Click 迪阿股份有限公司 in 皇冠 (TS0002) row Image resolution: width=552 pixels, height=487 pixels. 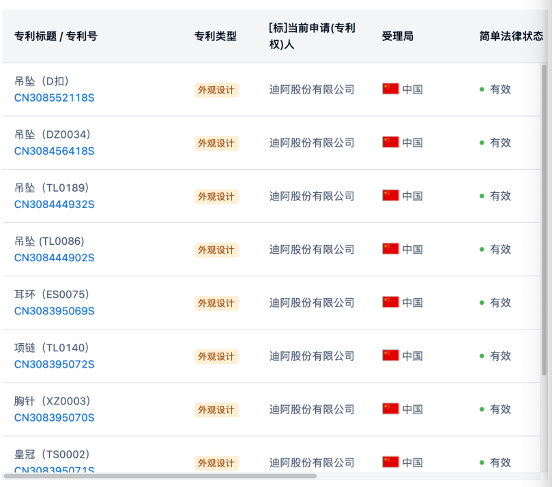pos(312,463)
